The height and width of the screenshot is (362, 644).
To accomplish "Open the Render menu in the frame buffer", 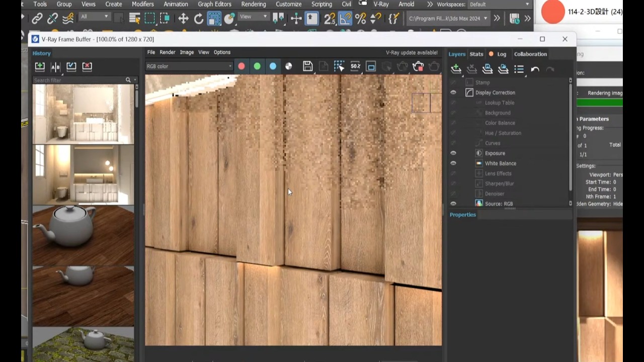I will pos(168,52).
